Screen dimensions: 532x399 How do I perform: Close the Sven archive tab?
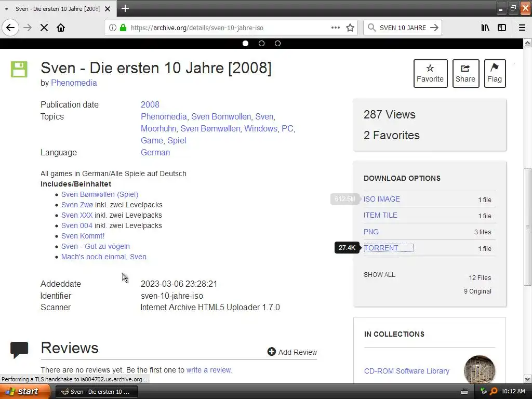[x=108, y=9]
